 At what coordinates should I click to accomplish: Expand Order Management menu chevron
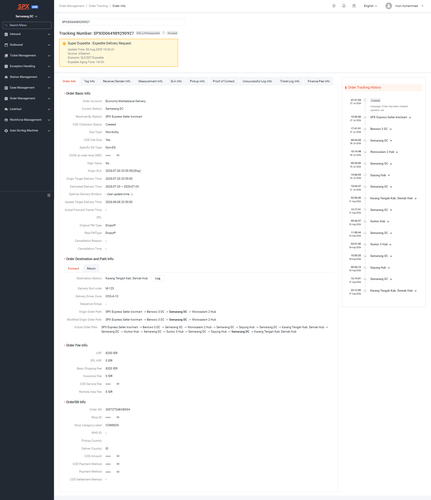pyautogui.click(x=49, y=98)
